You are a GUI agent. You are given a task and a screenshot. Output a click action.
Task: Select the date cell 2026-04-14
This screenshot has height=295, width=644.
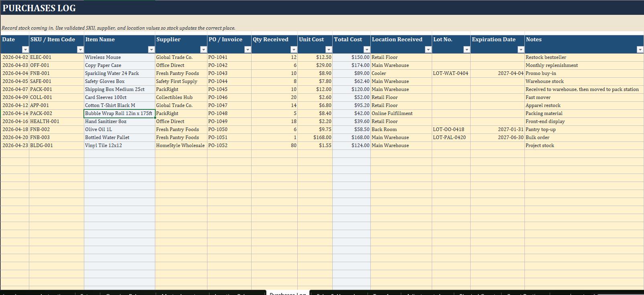click(x=15, y=113)
